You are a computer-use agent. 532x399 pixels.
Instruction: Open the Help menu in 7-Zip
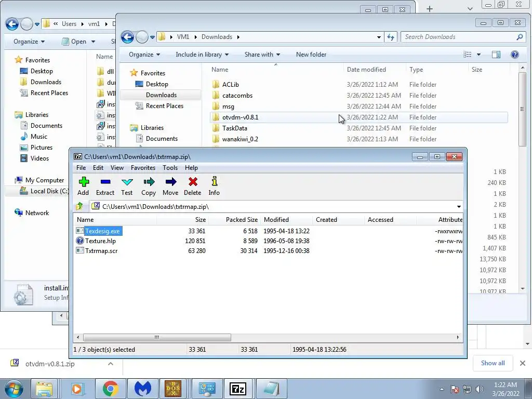pos(191,168)
